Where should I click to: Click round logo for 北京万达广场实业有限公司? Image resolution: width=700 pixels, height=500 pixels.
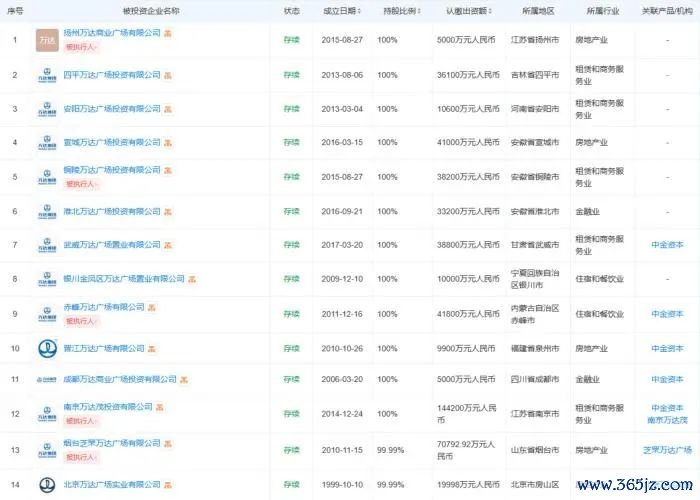(x=47, y=484)
